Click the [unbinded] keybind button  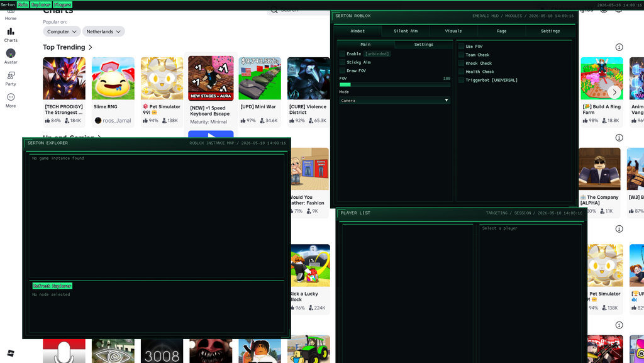click(377, 54)
